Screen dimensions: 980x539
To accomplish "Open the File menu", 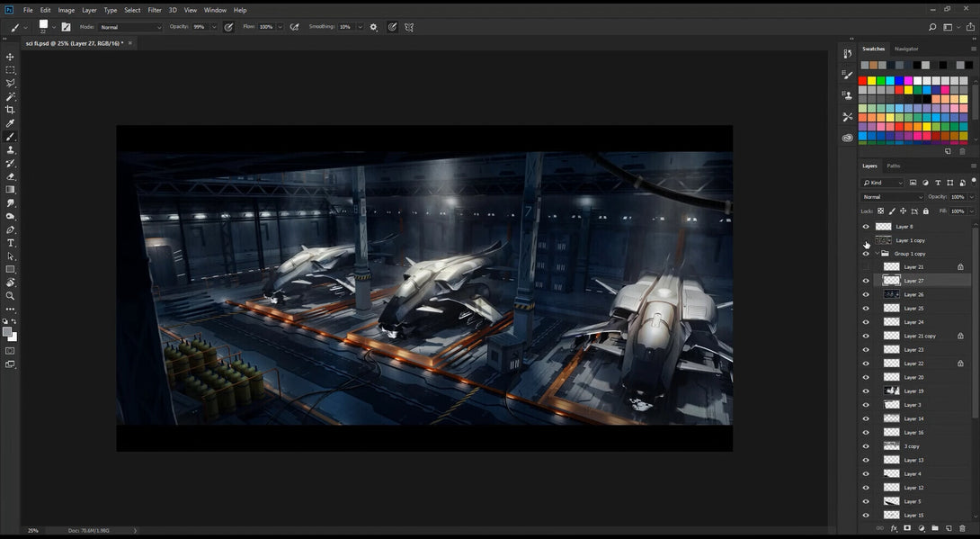I will [x=28, y=10].
